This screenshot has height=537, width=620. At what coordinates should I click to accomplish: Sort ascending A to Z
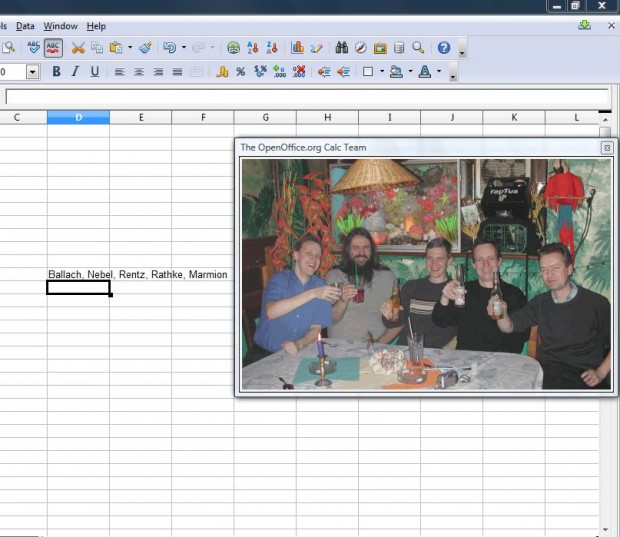click(x=253, y=48)
